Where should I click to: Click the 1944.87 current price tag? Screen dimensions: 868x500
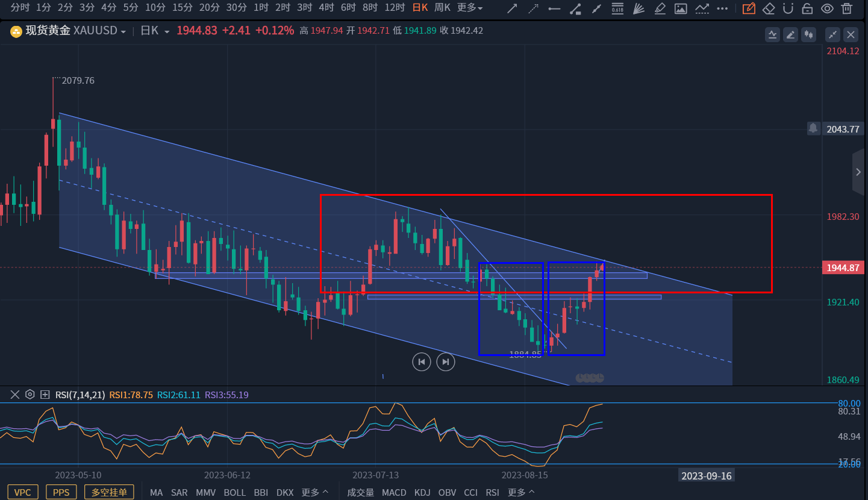coord(843,267)
